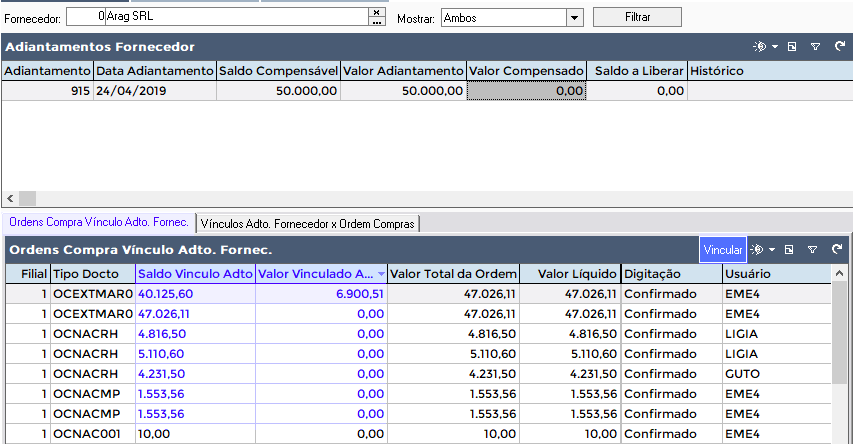Click Saldo a Liberar column header
853x445 pixels.
637,71
